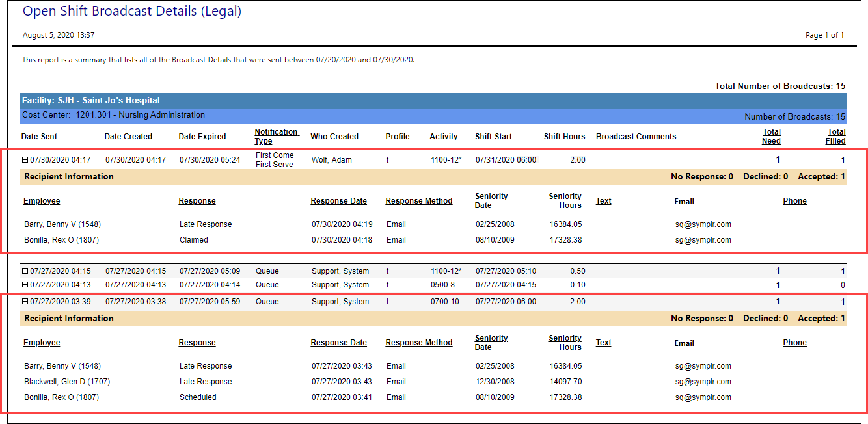Viewport: 868px width, 424px height.
Task: Select the Cost Center Nursing Administration bar
Action: [114, 115]
